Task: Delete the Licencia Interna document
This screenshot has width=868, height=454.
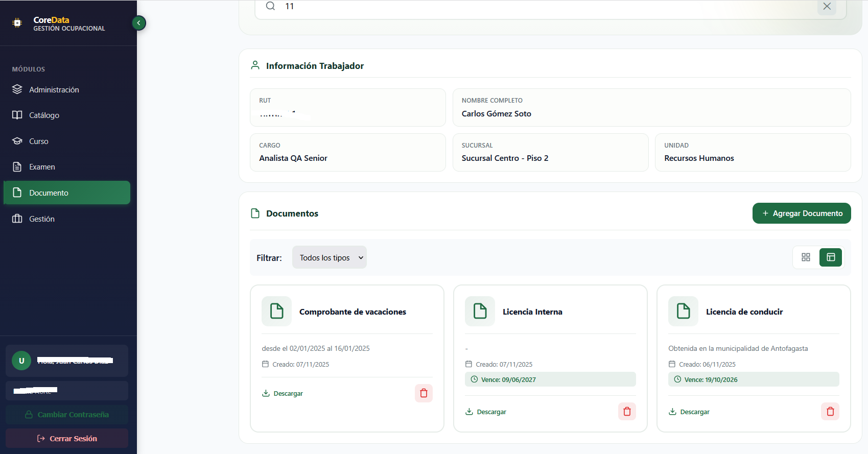Action: click(627, 412)
